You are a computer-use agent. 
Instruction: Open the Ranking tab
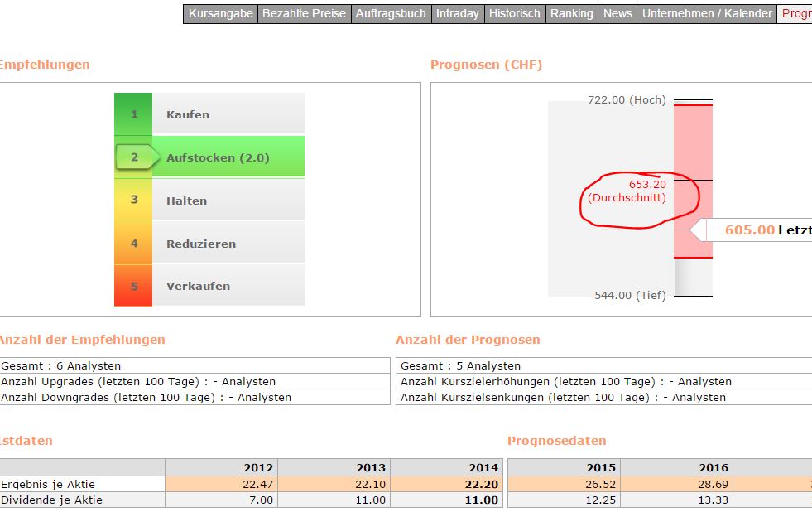[x=571, y=14]
